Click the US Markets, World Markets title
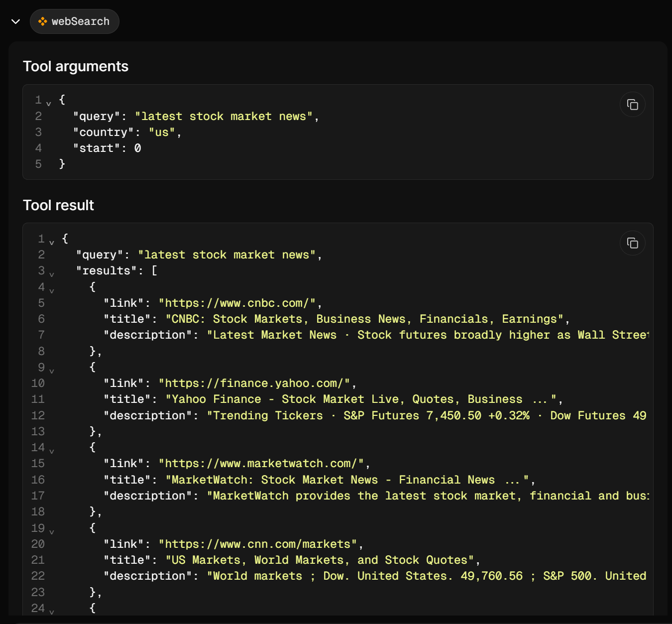The height and width of the screenshot is (624, 672). pyautogui.click(x=320, y=560)
